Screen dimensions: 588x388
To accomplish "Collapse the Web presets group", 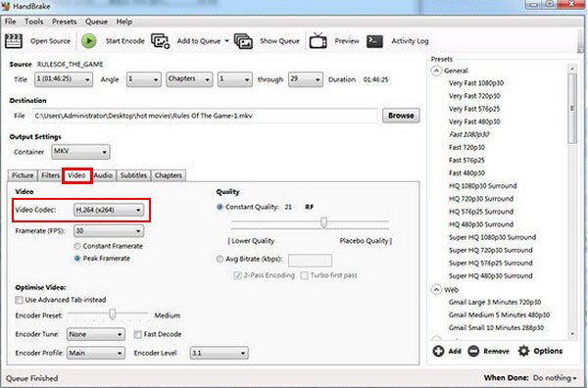I will coord(436,289).
